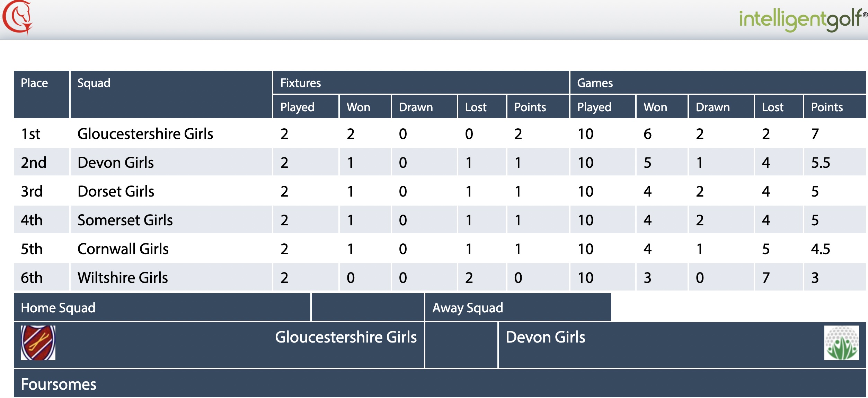
Task: Select Gloucestershire Girls in the standings table
Action: click(145, 134)
